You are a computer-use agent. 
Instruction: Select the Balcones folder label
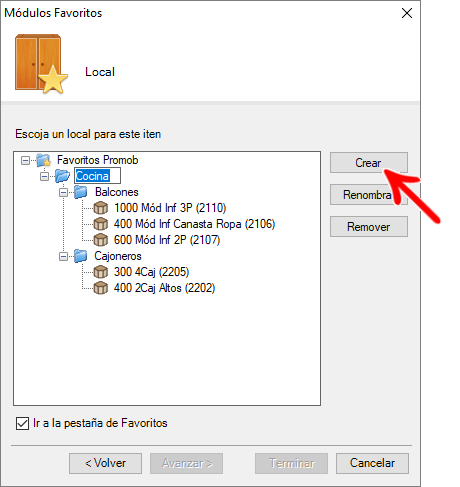tap(117, 192)
